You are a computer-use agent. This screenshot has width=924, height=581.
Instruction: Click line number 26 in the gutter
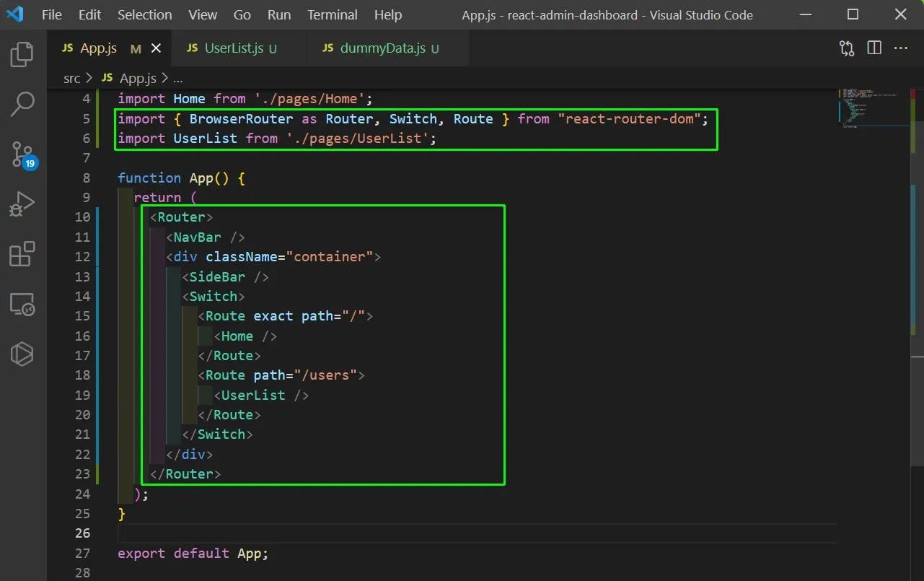tap(83, 533)
